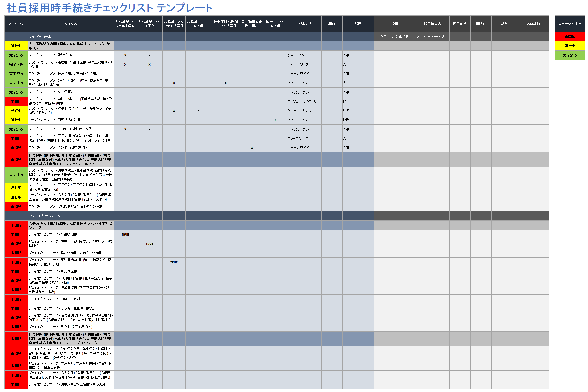Click ケネディ・ケリガン assignee in フランク 口座振込依頼書 row

[304, 120]
